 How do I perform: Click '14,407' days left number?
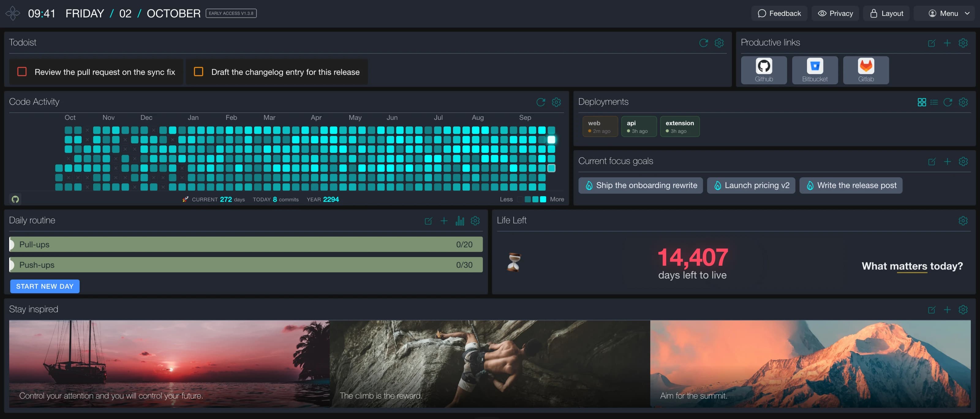click(693, 257)
